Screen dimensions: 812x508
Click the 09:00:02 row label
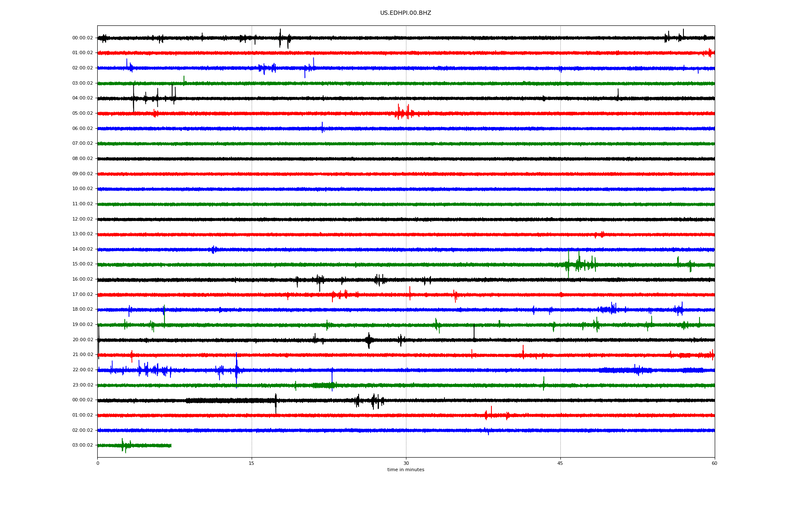(82, 174)
